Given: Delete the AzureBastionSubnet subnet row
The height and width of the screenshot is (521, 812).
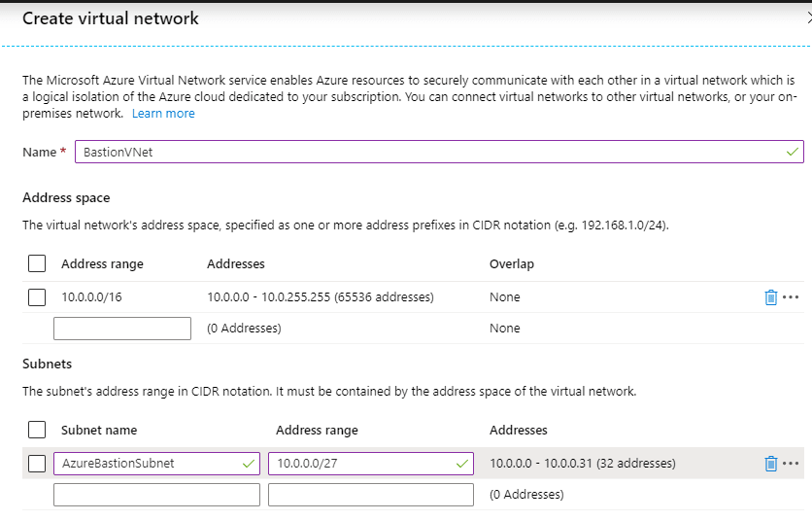Looking at the screenshot, I should click(770, 464).
